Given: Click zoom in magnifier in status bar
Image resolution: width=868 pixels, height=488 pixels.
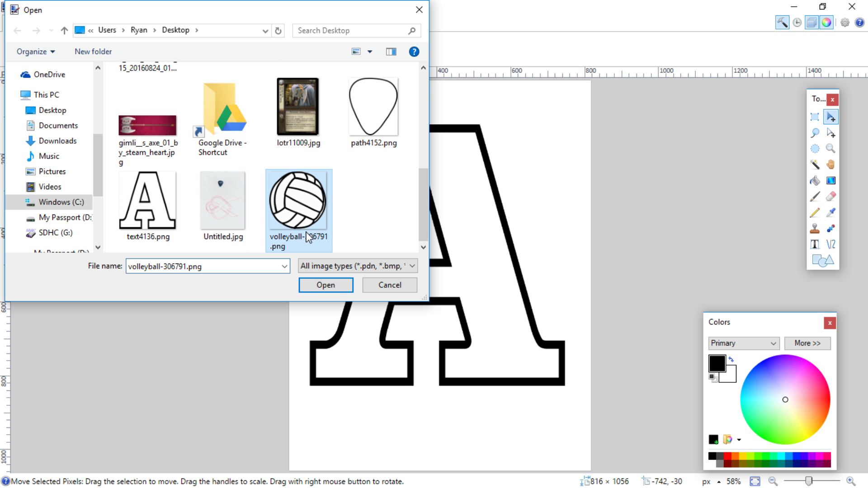Looking at the screenshot, I should tap(851, 482).
